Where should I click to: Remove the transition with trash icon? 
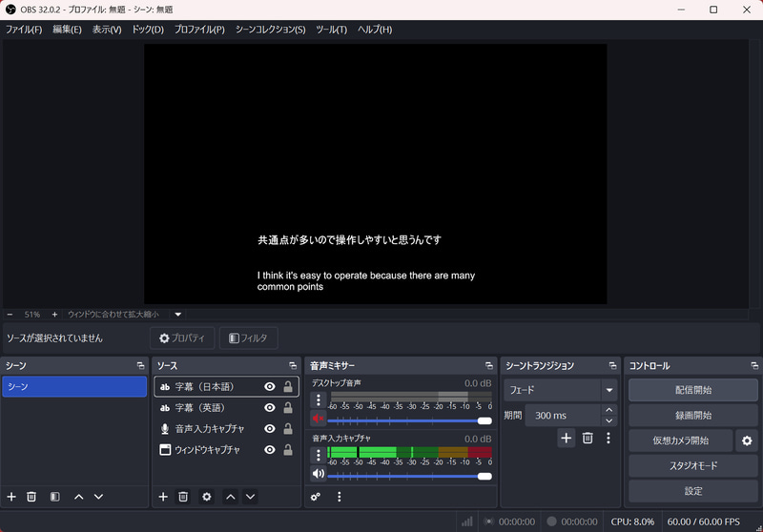588,439
